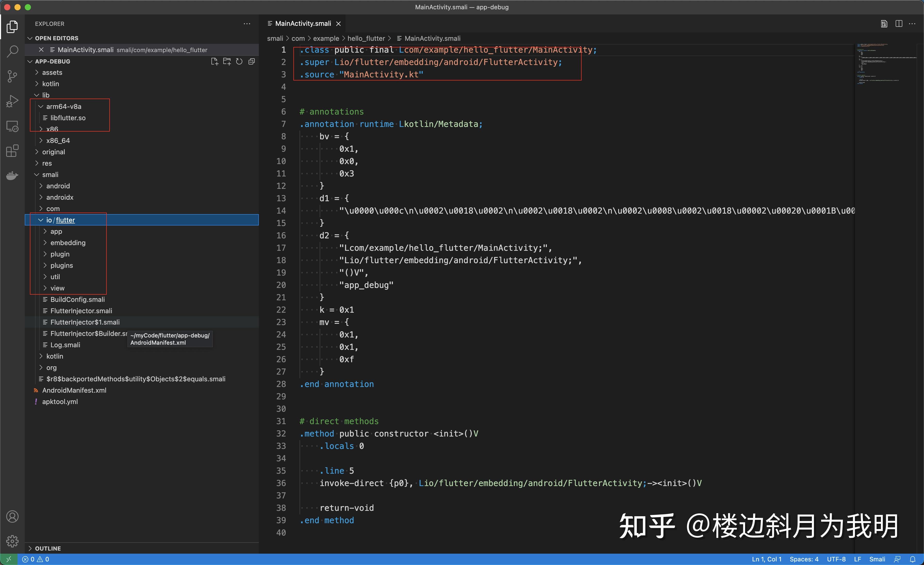Open Explorer views and more actions menu
Screen dimensions: 924x565
pos(247,24)
